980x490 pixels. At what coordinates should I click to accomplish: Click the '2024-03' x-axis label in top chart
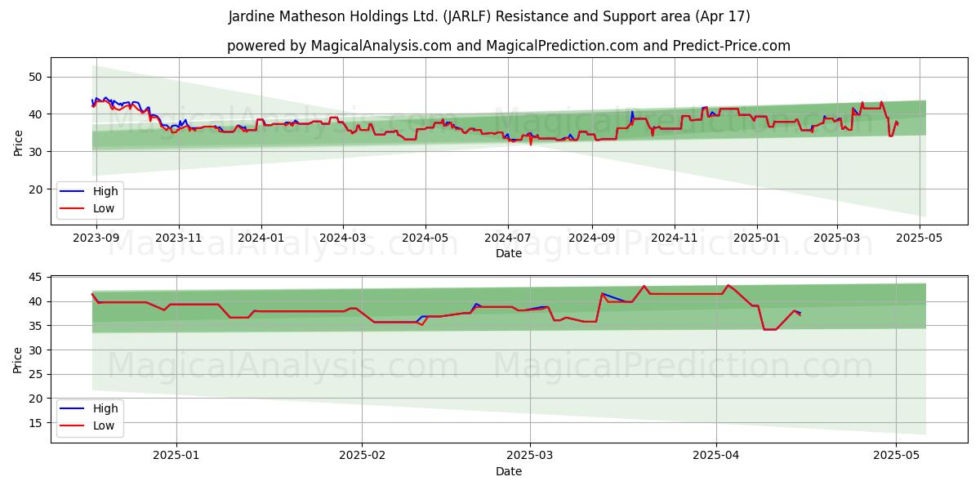pyautogui.click(x=342, y=238)
